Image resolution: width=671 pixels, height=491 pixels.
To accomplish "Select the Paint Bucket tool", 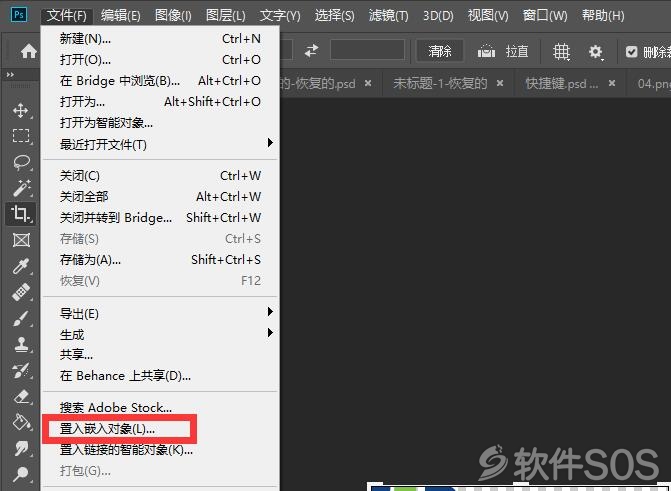I will (x=21, y=422).
